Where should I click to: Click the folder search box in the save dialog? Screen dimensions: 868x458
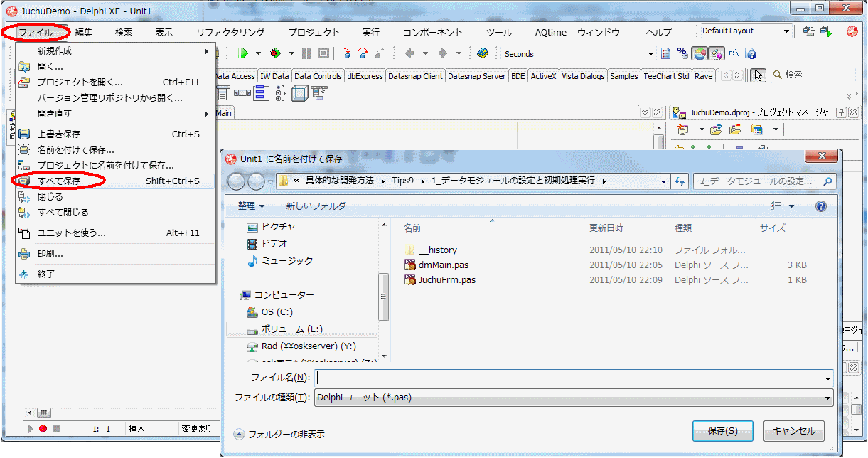coord(763,181)
